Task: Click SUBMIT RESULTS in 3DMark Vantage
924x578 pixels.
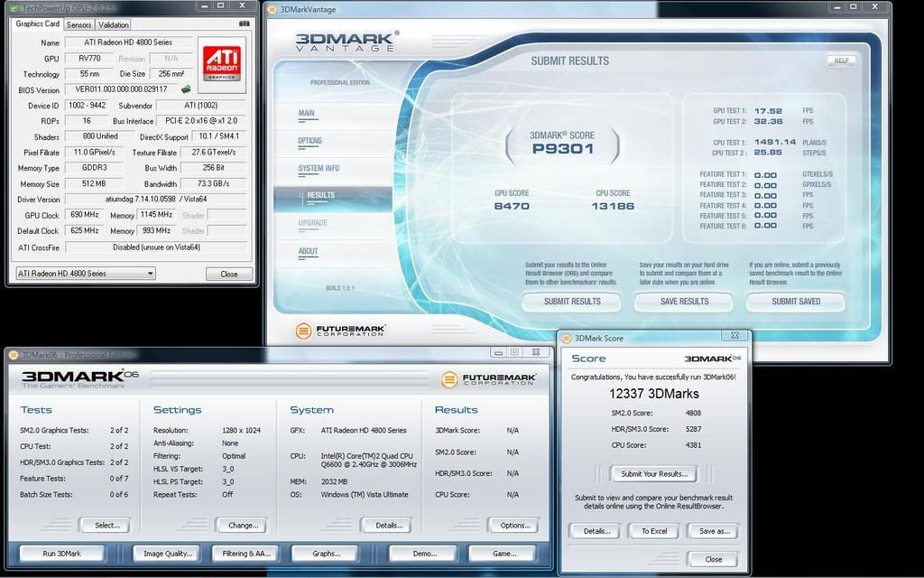Action: tap(571, 302)
